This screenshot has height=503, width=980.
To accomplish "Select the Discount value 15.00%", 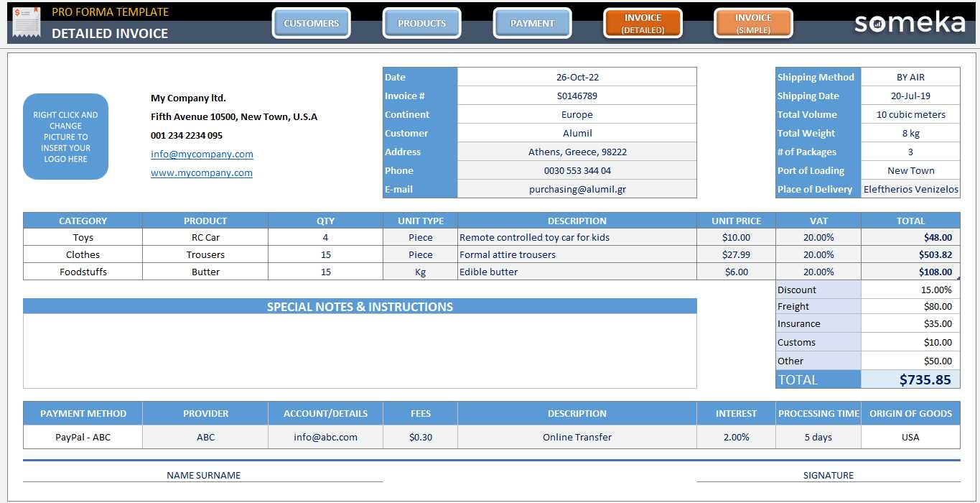I will [x=910, y=290].
